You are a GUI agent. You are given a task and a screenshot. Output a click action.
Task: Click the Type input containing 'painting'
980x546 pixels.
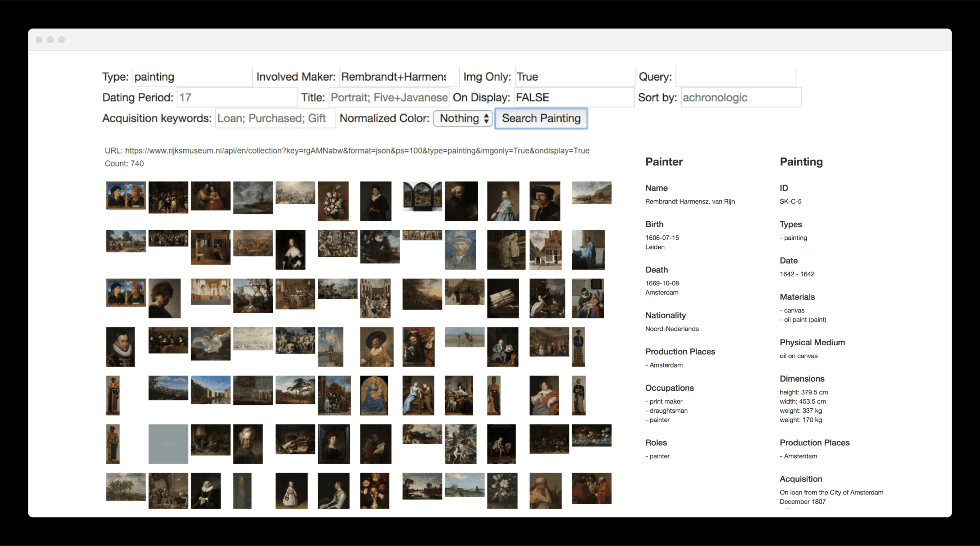coord(192,76)
